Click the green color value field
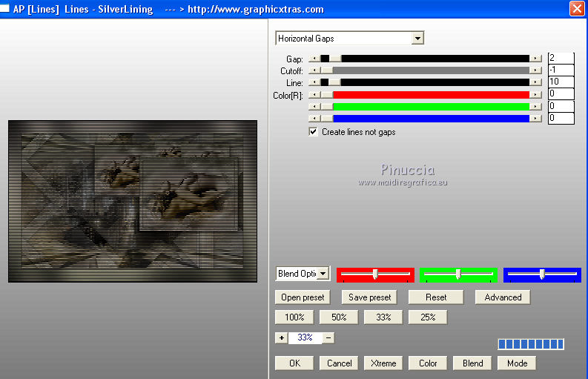This screenshot has width=588, height=379. [x=561, y=106]
